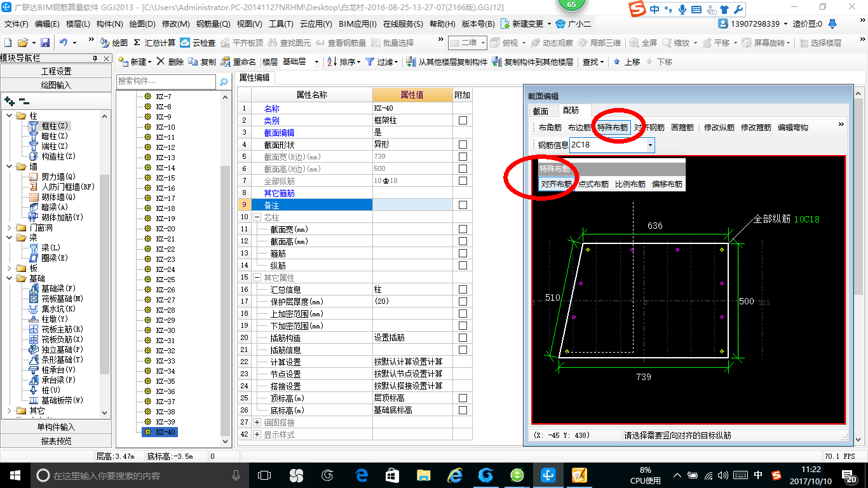Collapse the 芯柱 property group
868x488 pixels.
257,217
